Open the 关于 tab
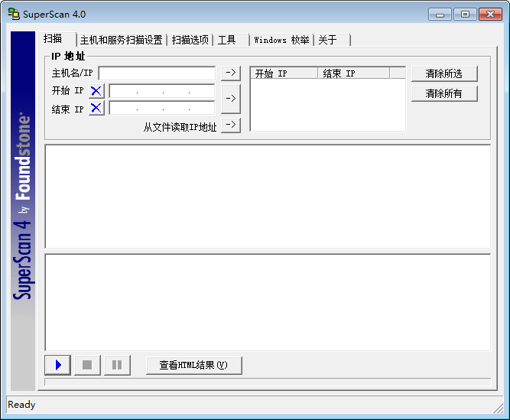The image size is (510, 420). (332, 40)
